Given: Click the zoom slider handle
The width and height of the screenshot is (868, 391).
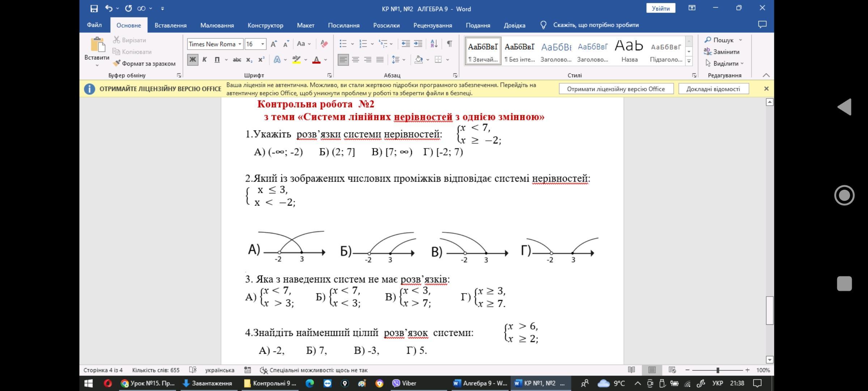Looking at the screenshot, I should pos(718,370).
